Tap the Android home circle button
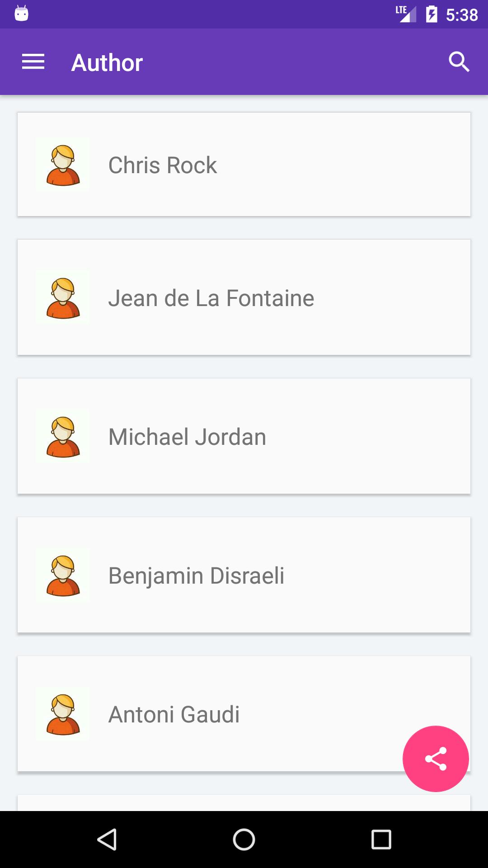 [244, 840]
